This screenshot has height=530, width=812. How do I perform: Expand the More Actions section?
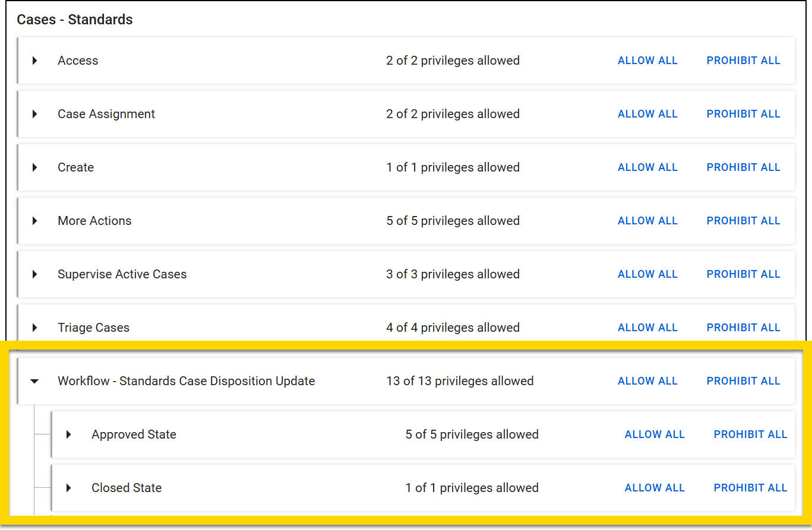click(34, 220)
